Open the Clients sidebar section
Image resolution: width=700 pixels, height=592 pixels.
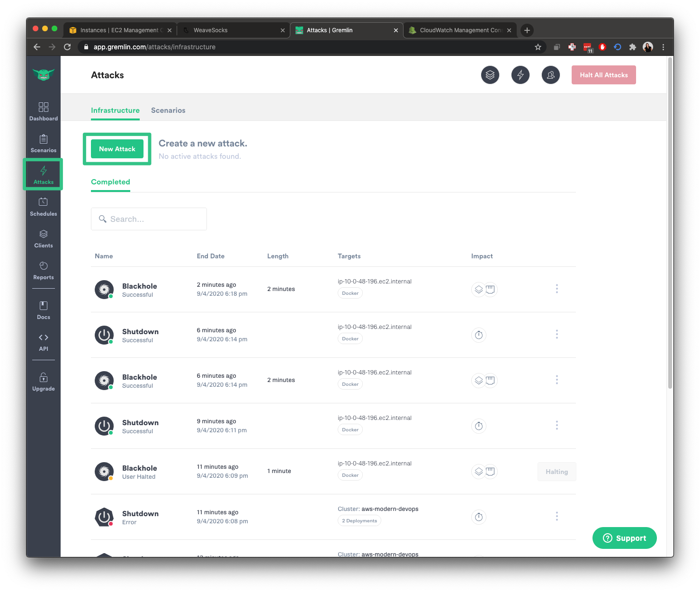tap(44, 238)
